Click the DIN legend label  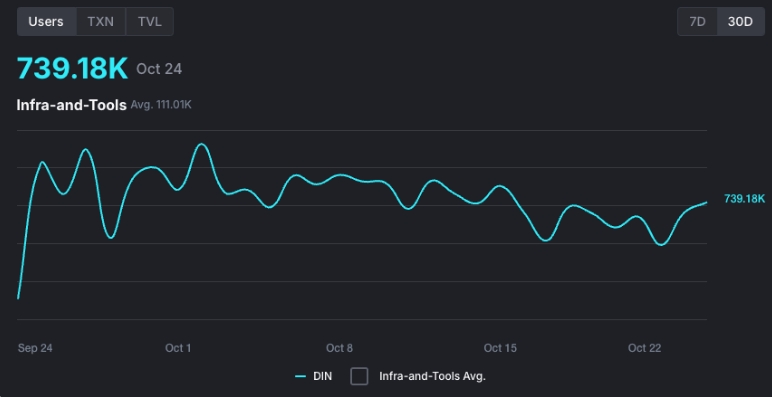click(322, 377)
